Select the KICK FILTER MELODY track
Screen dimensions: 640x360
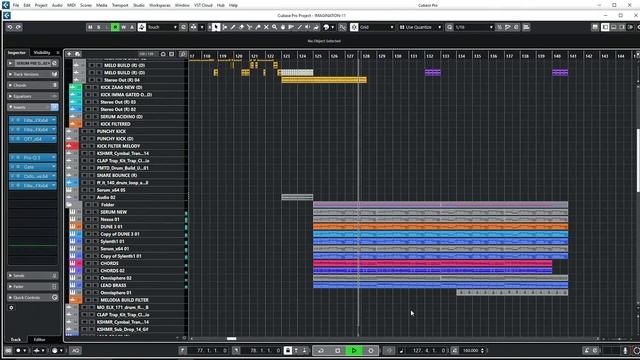[x=118, y=146]
